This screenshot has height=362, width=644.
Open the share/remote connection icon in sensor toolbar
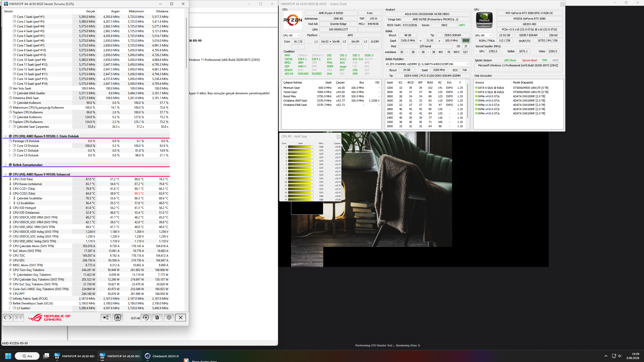106,318
